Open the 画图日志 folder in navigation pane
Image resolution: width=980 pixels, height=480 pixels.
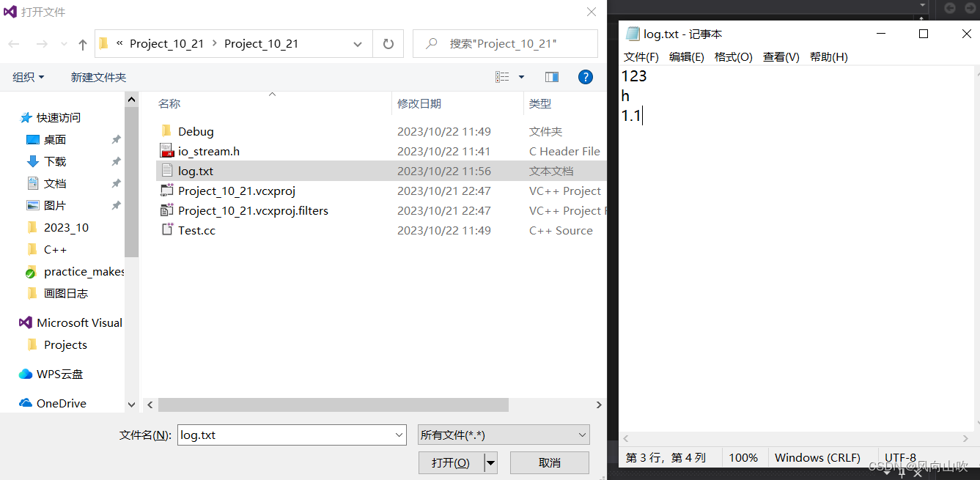(x=66, y=293)
